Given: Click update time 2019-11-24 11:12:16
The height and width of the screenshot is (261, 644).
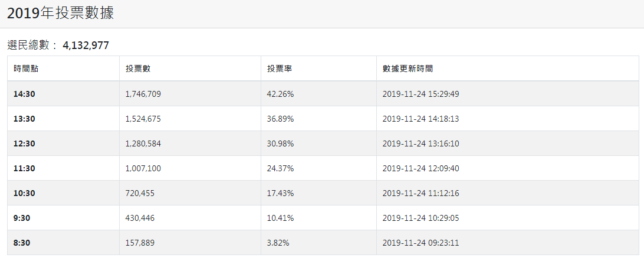Looking at the screenshot, I should pos(420,193).
